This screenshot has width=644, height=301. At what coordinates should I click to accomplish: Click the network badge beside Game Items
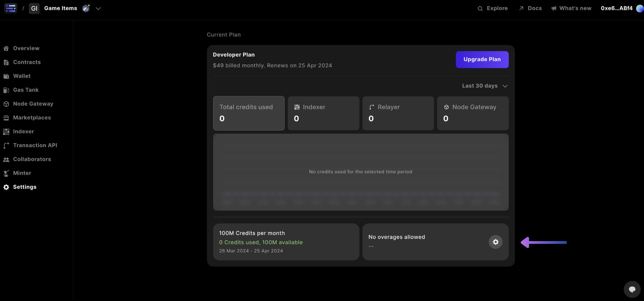tap(86, 8)
